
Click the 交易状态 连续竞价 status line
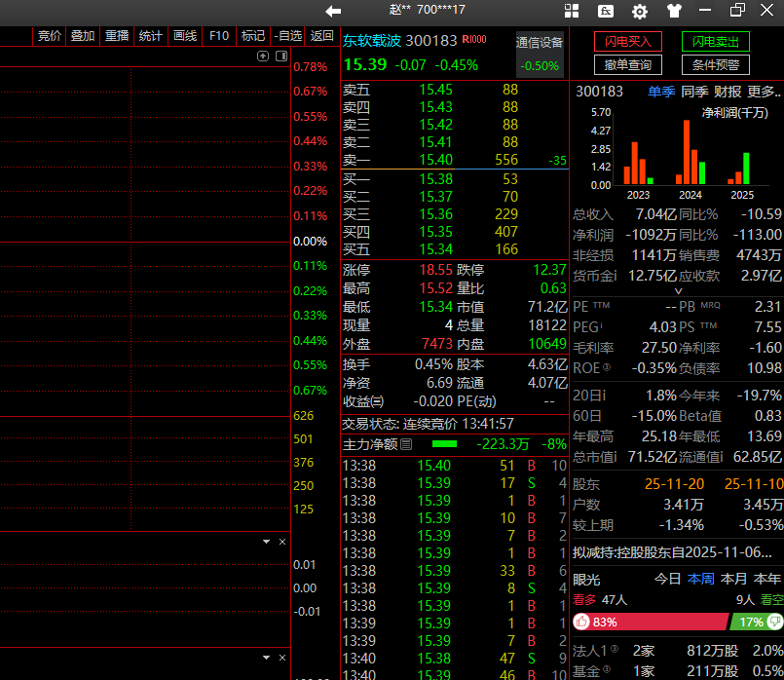[428, 424]
